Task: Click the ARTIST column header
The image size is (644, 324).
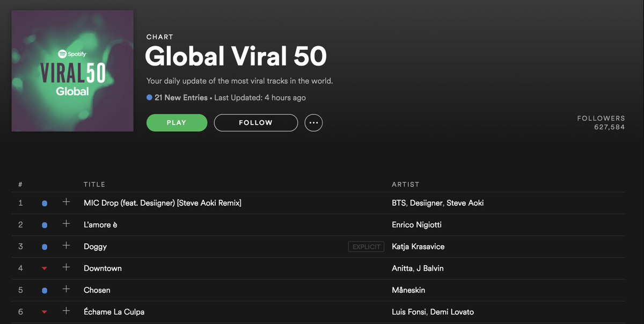Action: point(406,184)
